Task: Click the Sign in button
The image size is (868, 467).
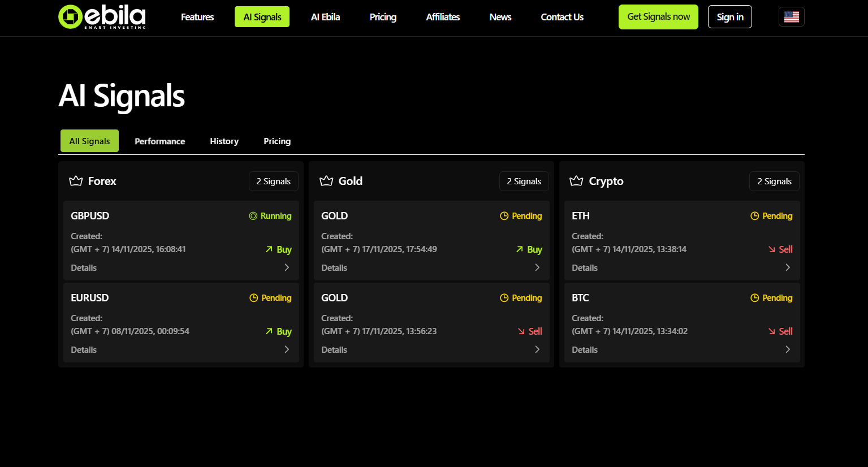Action: tap(729, 17)
